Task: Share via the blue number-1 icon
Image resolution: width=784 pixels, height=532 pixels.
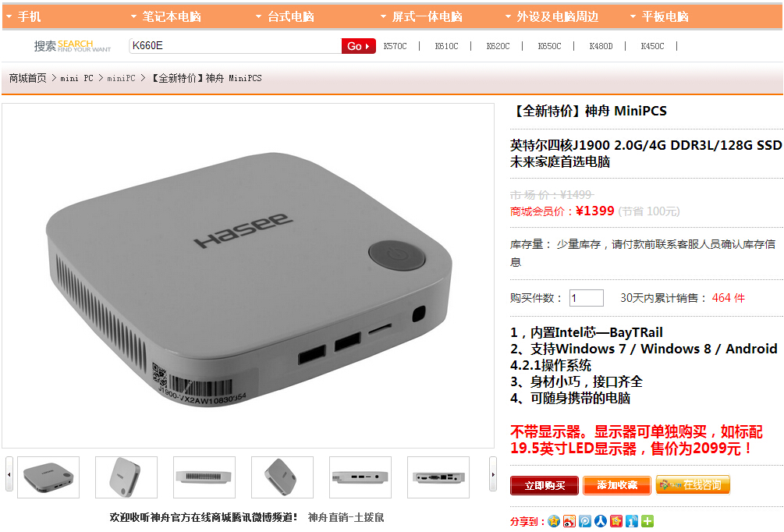Action: coord(632,521)
